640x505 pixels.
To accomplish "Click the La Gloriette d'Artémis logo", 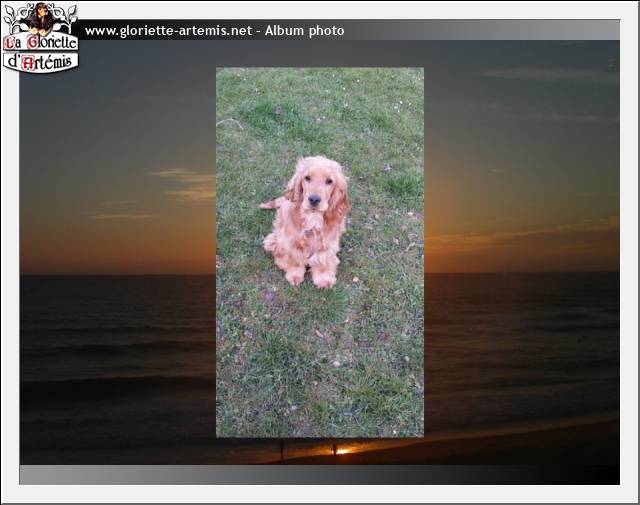I will [x=40, y=38].
